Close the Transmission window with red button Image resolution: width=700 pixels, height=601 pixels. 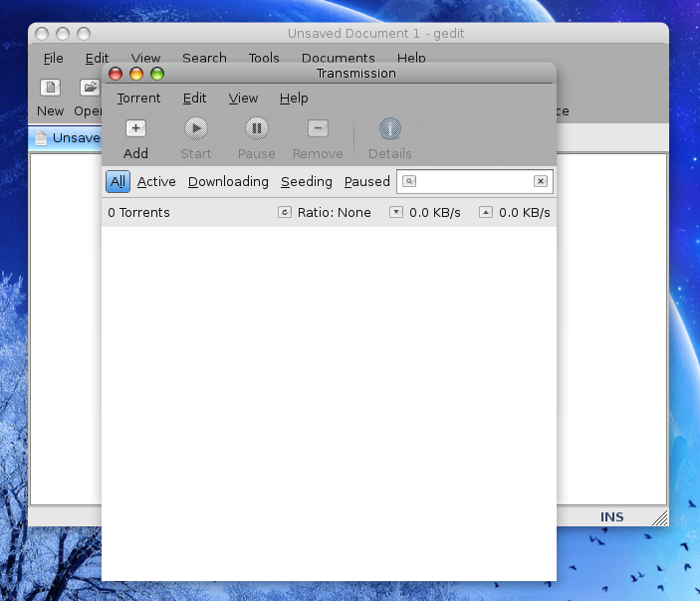click(116, 74)
